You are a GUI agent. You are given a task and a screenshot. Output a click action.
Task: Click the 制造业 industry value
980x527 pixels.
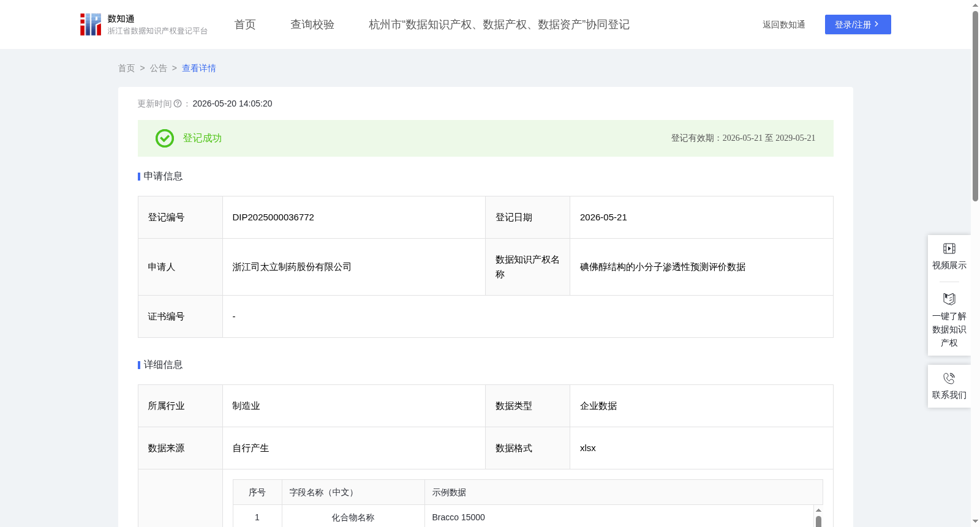click(246, 406)
